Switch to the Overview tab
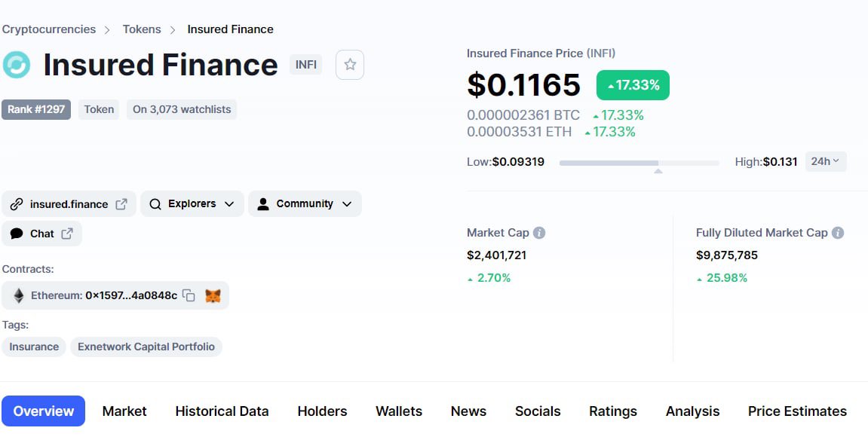This screenshot has height=440, width=868. pyautogui.click(x=44, y=411)
